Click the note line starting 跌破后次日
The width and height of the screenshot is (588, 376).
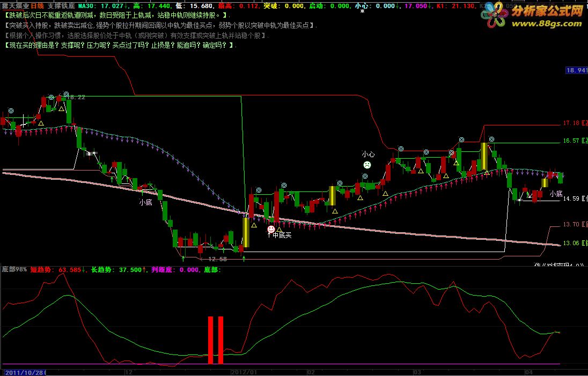pyautogui.click(x=117, y=16)
